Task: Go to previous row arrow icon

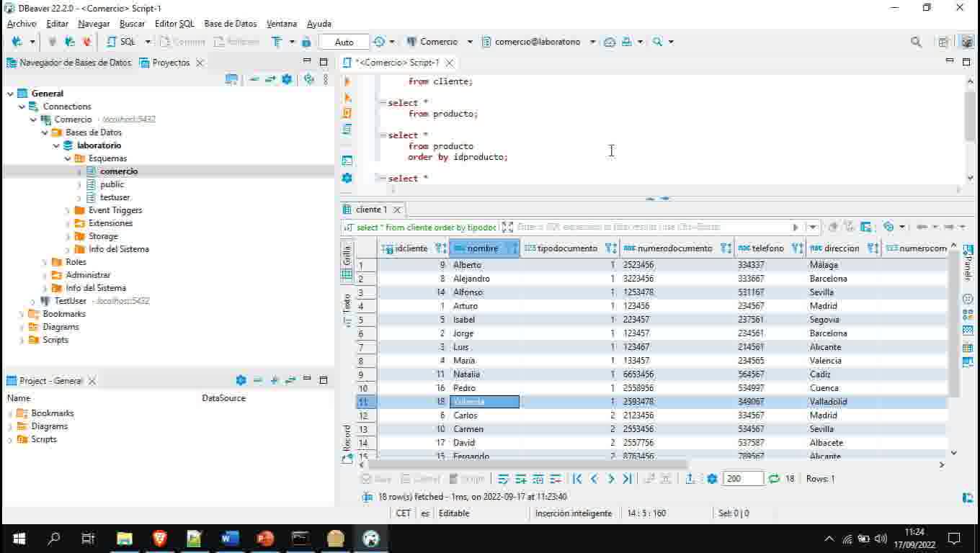Action: [594, 479]
